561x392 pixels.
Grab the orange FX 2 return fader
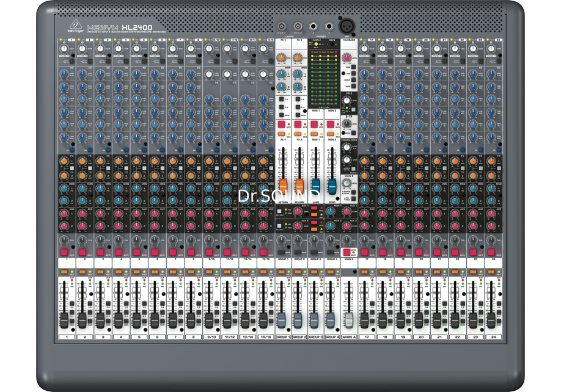(299, 187)
